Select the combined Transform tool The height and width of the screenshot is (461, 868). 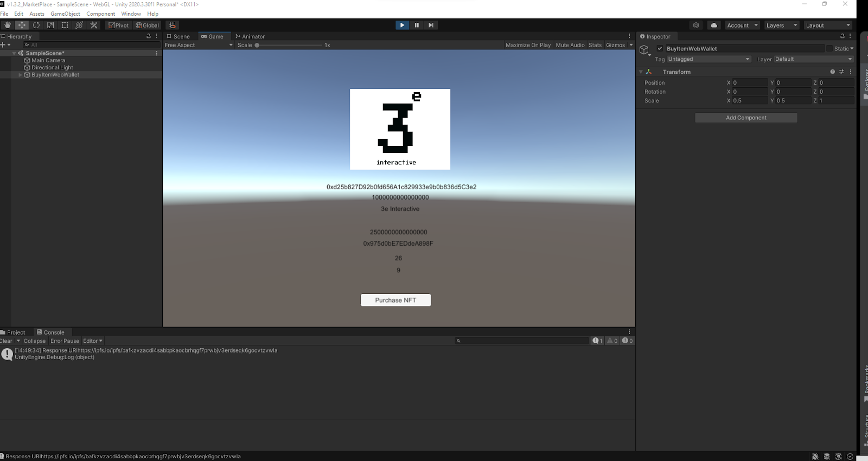pos(79,25)
